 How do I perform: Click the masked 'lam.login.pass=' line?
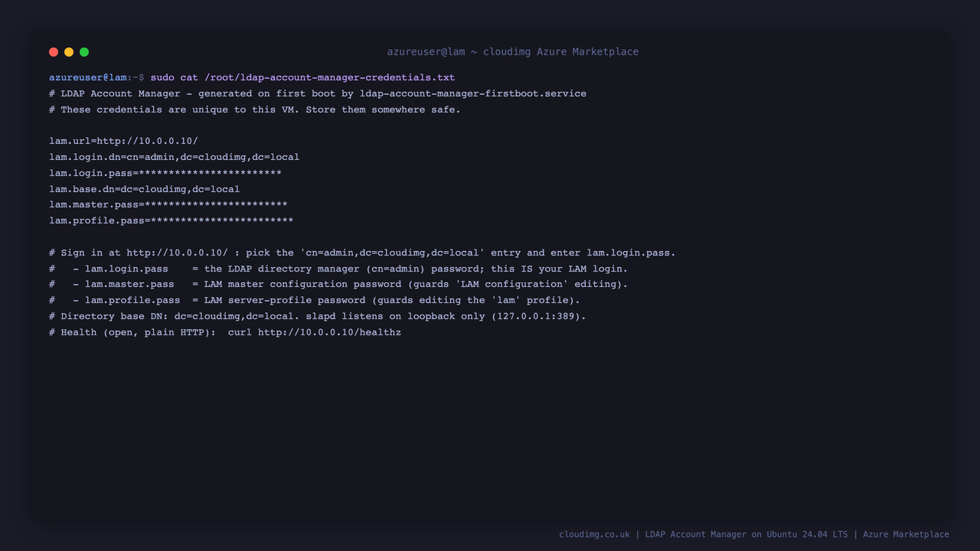click(x=165, y=173)
